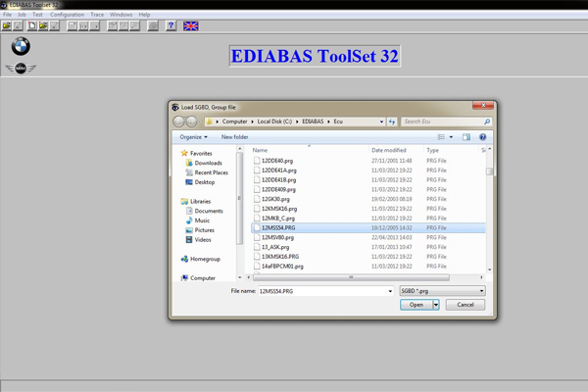Click the New folder button
The width and height of the screenshot is (588, 392).
tap(234, 137)
